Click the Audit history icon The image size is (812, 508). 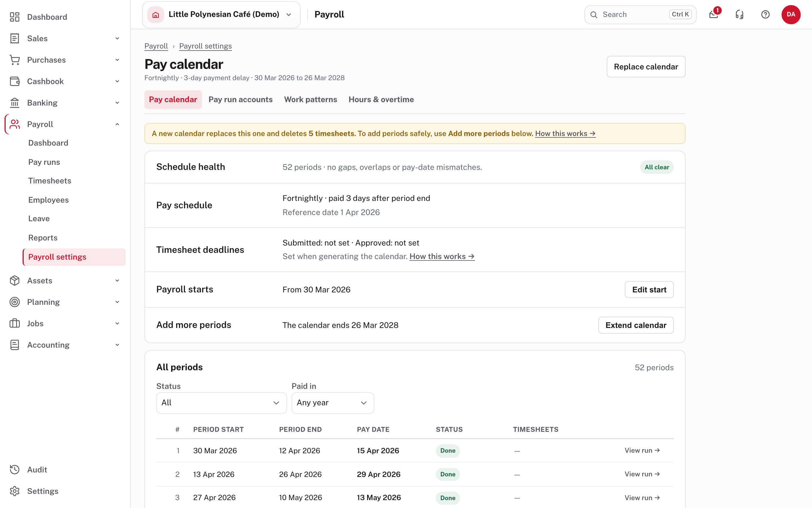(14, 470)
